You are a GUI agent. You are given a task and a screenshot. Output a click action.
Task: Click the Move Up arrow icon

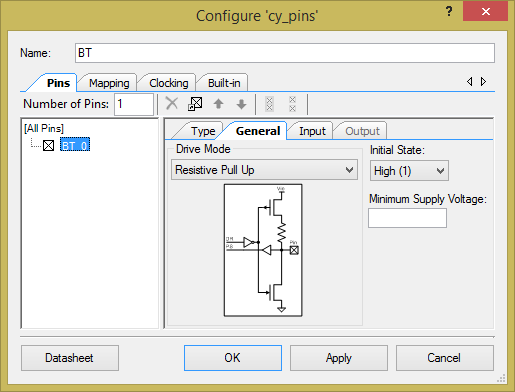coord(218,104)
